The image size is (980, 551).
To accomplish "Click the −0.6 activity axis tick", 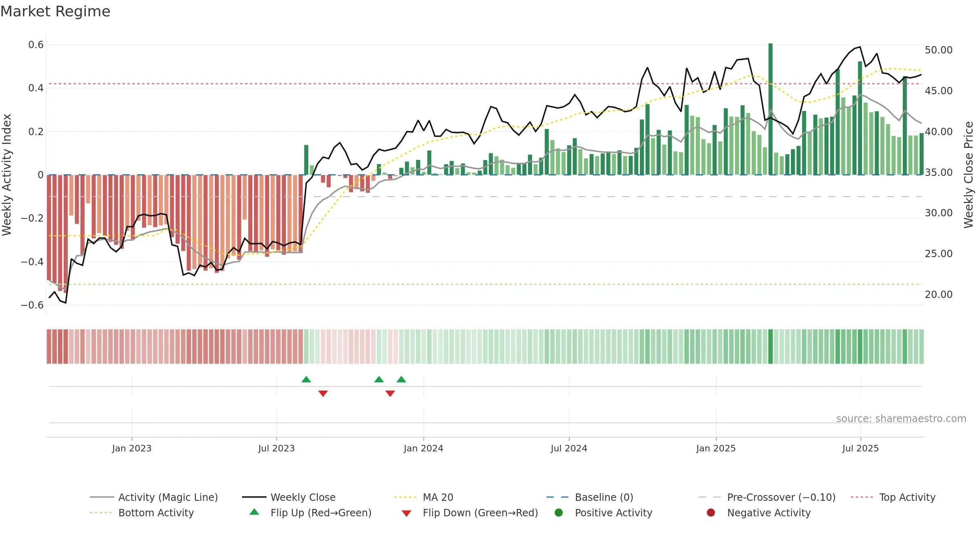I will 32,305.
